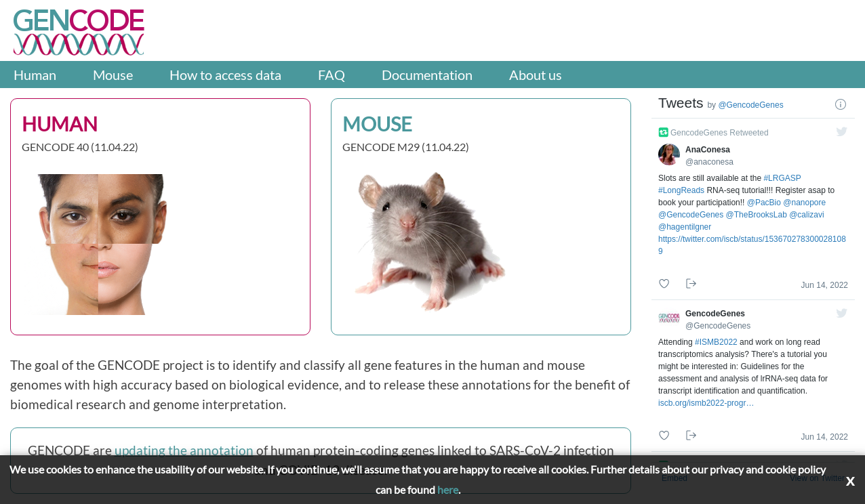The image size is (865, 504).
Task: Open the Human menu
Action: click(35, 75)
